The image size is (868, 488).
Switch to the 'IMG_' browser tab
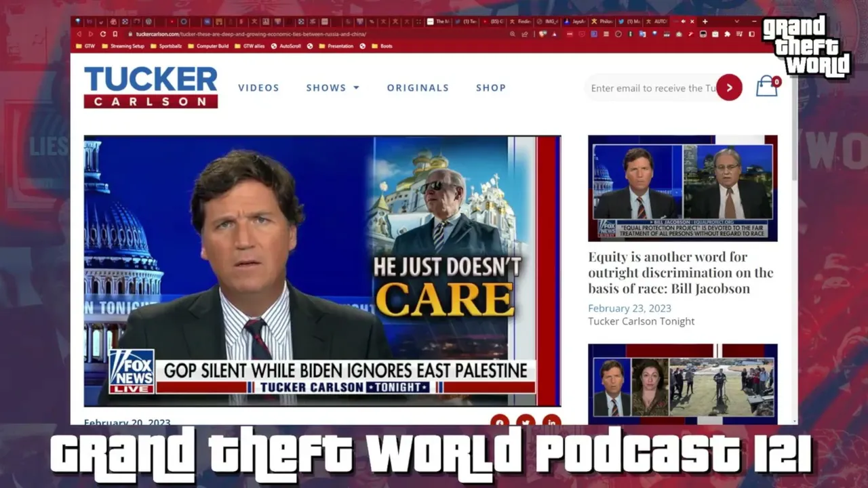(x=548, y=22)
